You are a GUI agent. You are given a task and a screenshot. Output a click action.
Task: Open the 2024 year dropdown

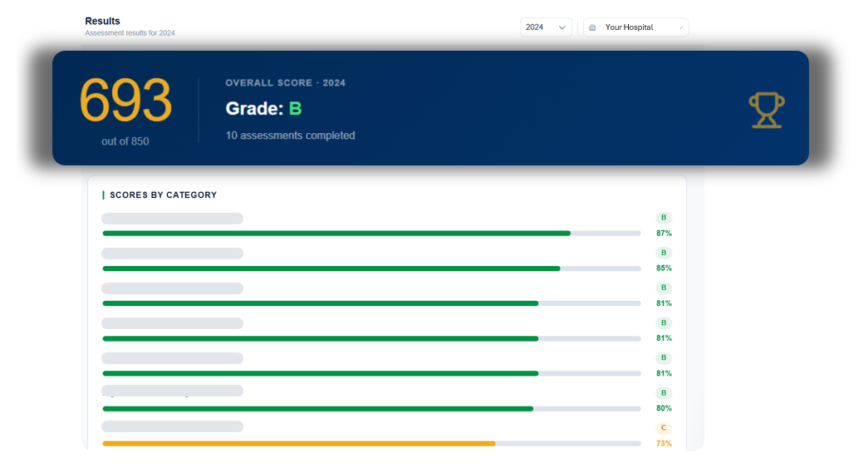pyautogui.click(x=546, y=27)
